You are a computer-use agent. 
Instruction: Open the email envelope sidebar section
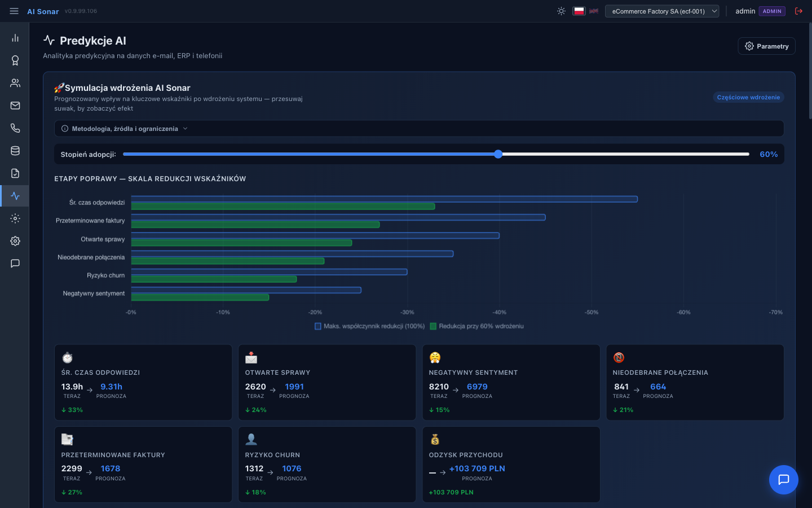[x=15, y=106]
